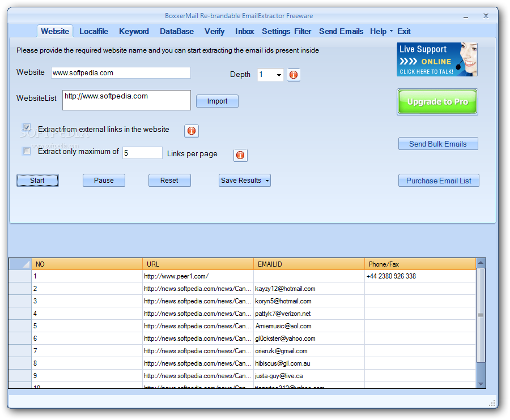Expand the Save Results dropdown button
The image size is (510, 420).
click(x=267, y=181)
